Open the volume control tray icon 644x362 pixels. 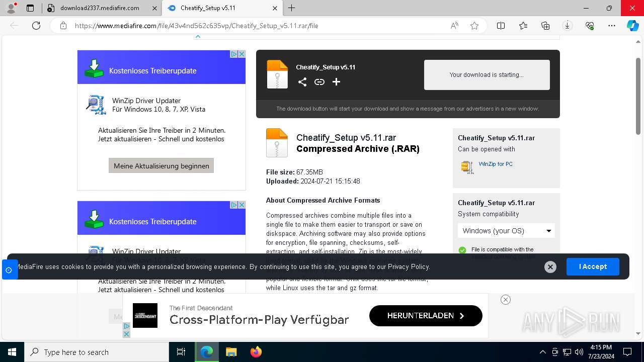pos(579,352)
